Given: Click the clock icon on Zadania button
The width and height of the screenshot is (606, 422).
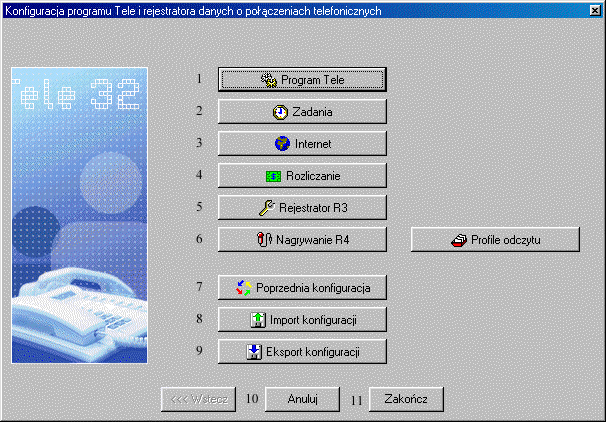Looking at the screenshot, I should (280, 113).
